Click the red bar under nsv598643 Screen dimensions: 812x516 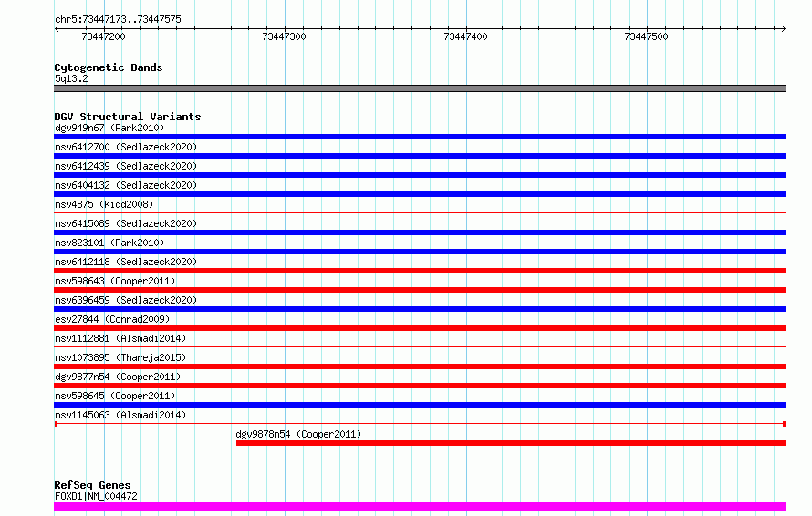pyautogui.click(x=420, y=290)
